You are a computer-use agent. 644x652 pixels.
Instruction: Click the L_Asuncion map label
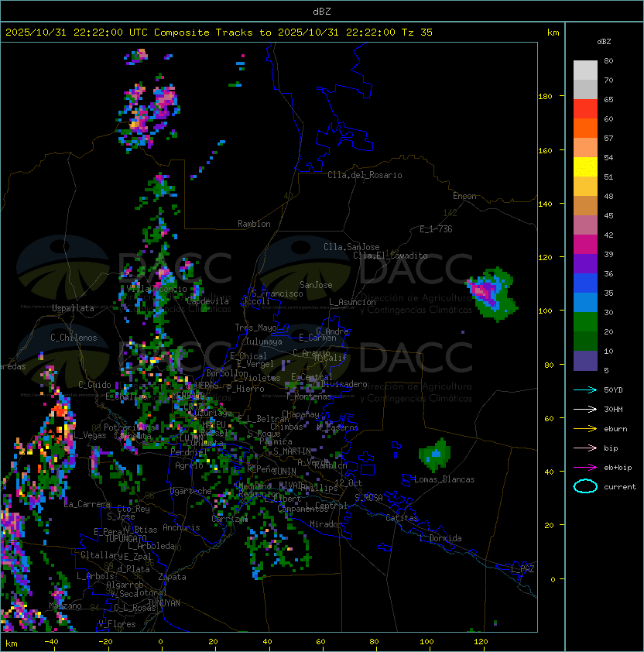click(352, 302)
